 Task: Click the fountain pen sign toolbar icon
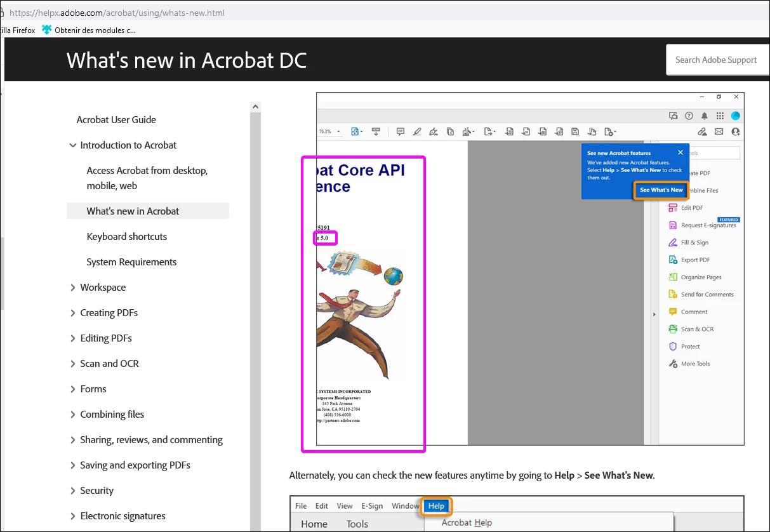coord(433,131)
